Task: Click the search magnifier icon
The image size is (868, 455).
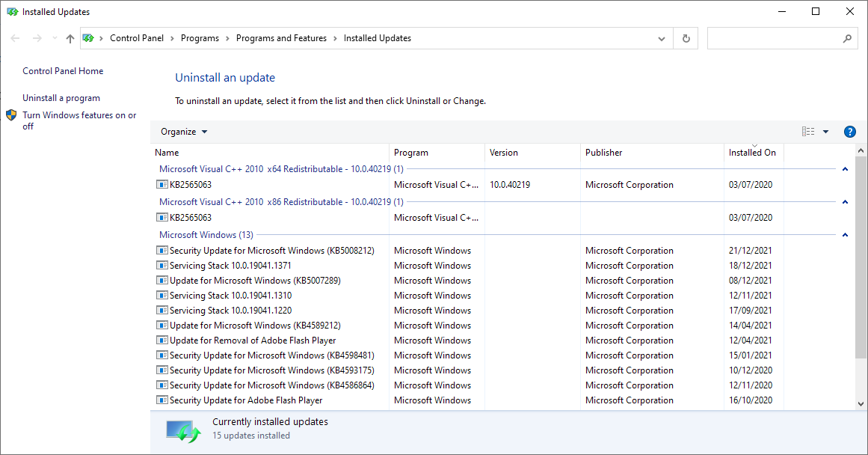Action: tap(848, 38)
